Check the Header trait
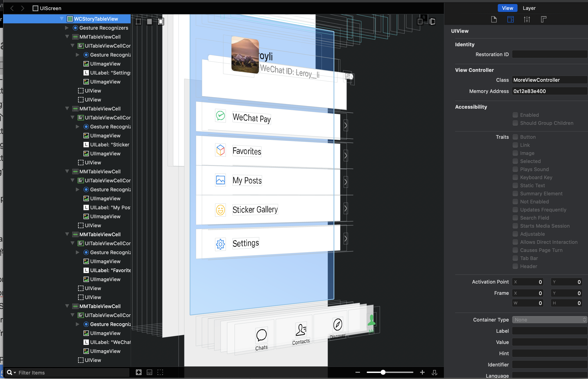588x379 pixels. coord(515,266)
